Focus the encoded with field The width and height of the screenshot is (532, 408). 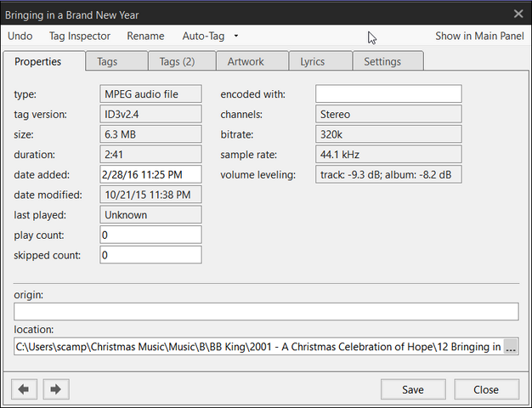pyautogui.click(x=388, y=93)
